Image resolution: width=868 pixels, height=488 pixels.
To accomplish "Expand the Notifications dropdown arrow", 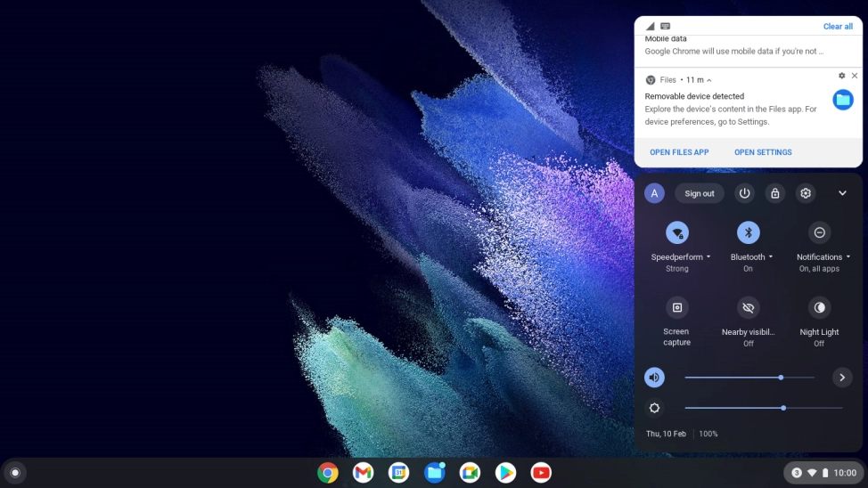I will (x=848, y=257).
